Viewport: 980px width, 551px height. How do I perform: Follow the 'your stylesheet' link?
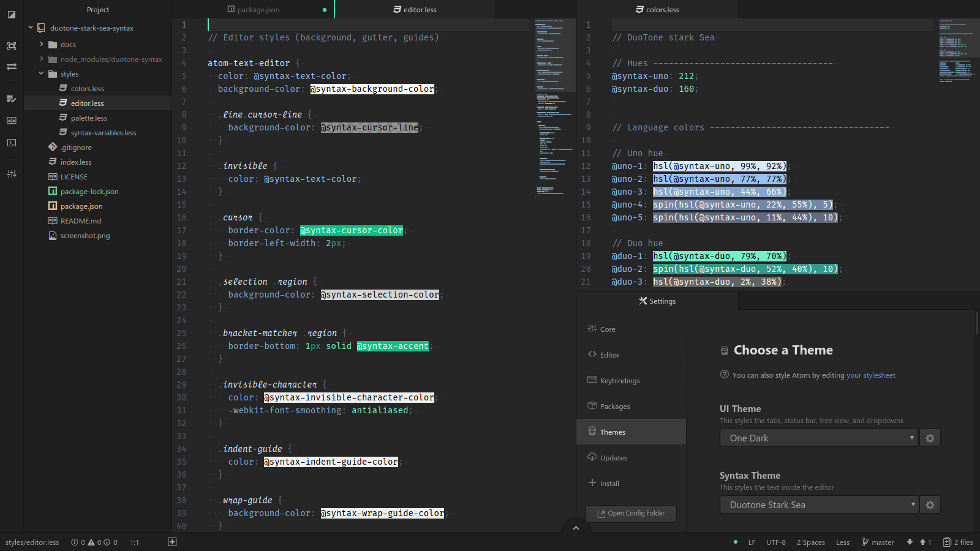(870, 375)
